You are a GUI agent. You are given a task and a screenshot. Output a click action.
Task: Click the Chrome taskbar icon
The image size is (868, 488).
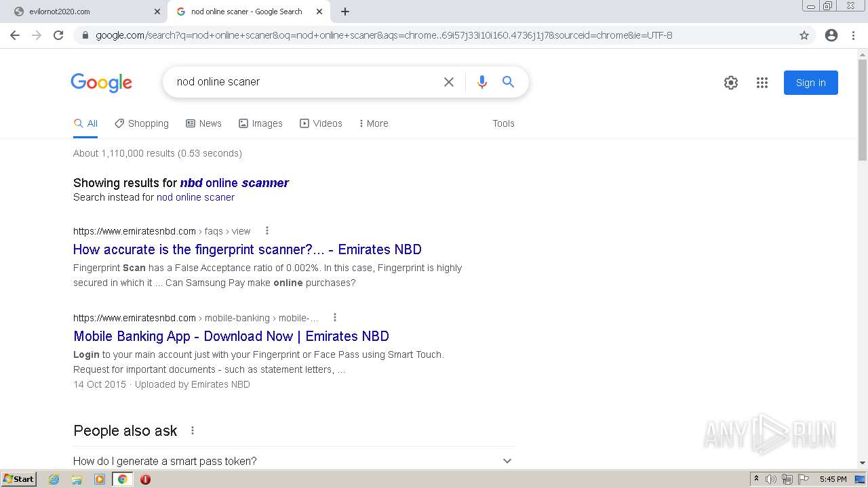click(123, 479)
